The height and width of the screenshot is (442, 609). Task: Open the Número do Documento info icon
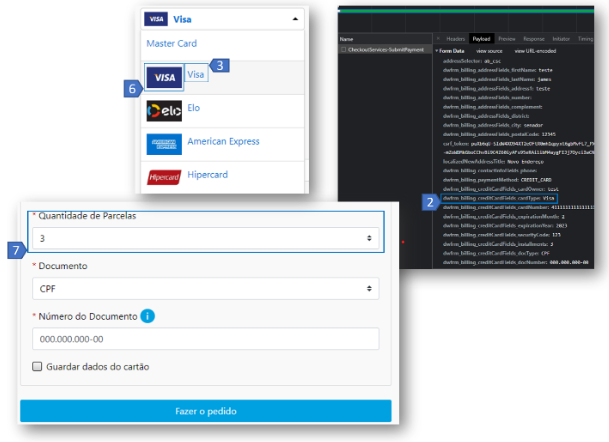click(x=148, y=316)
